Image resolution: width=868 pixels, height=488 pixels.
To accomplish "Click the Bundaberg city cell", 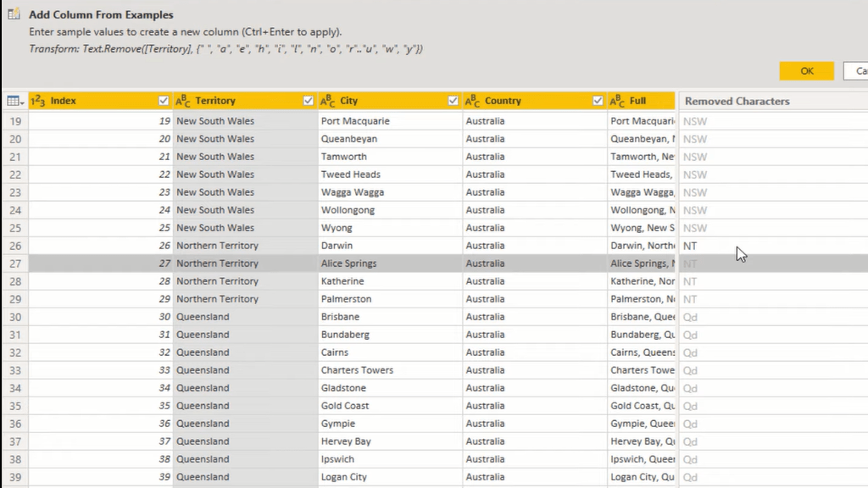I will click(x=390, y=334).
